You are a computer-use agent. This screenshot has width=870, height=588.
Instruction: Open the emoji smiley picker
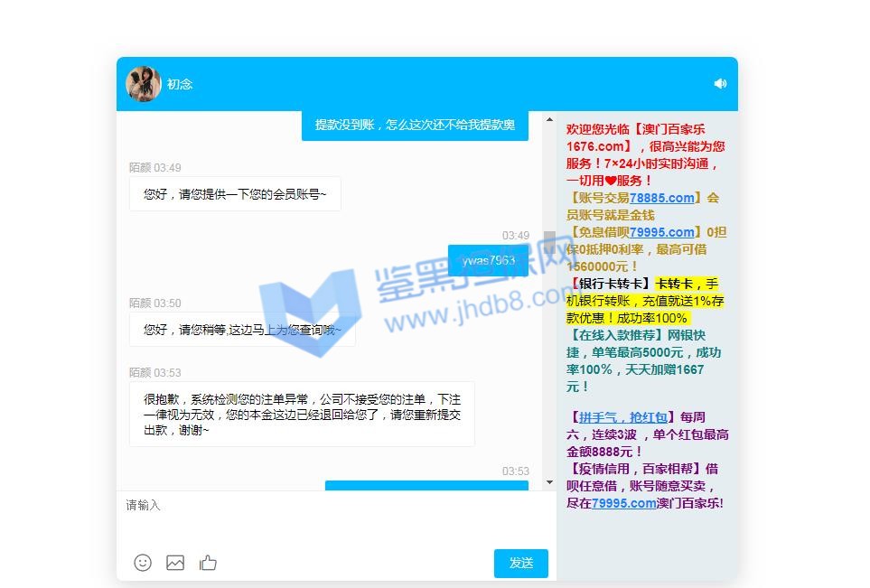coord(143,563)
